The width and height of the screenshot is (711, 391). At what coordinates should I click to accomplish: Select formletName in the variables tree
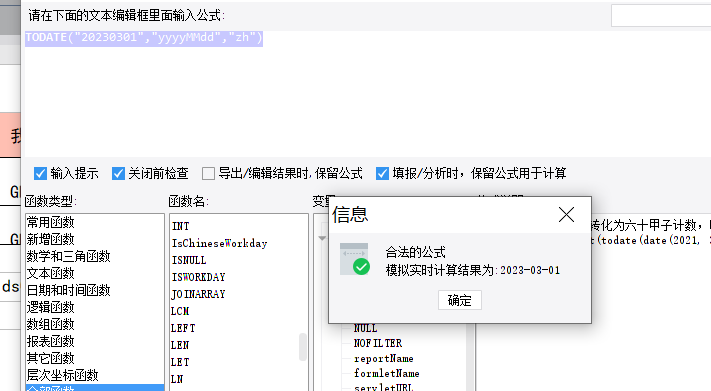[386, 373]
